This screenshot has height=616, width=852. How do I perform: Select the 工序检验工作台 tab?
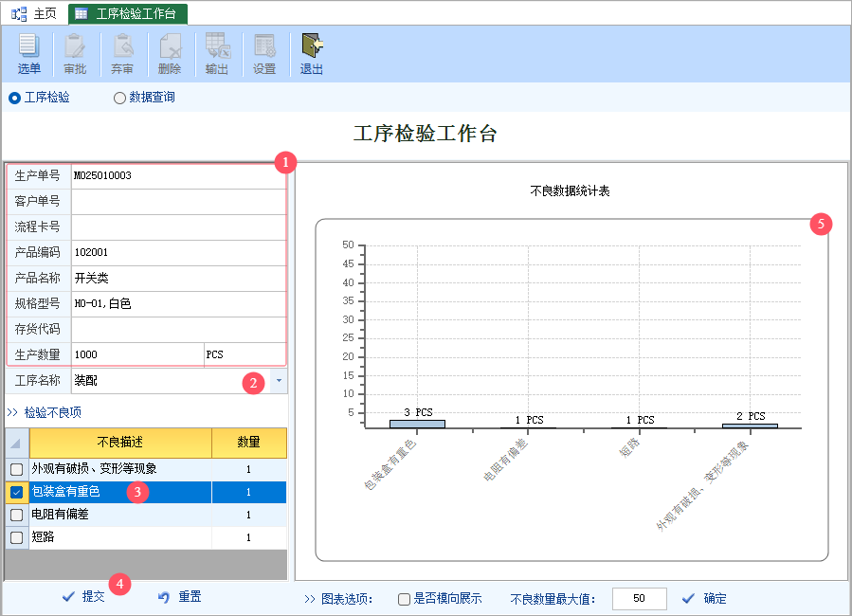128,14
